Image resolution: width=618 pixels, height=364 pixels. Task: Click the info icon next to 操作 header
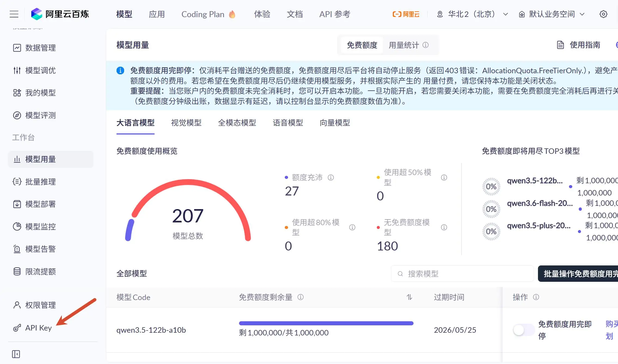[x=536, y=297]
